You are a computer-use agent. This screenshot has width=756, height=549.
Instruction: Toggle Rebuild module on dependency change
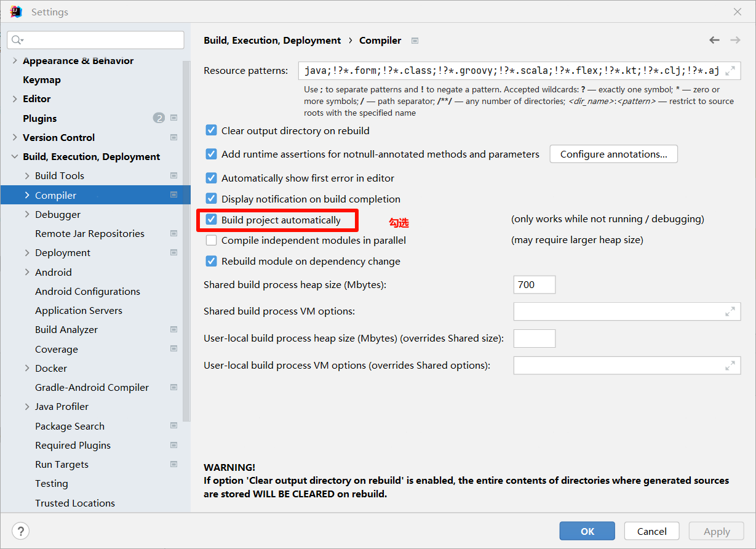coord(211,261)
